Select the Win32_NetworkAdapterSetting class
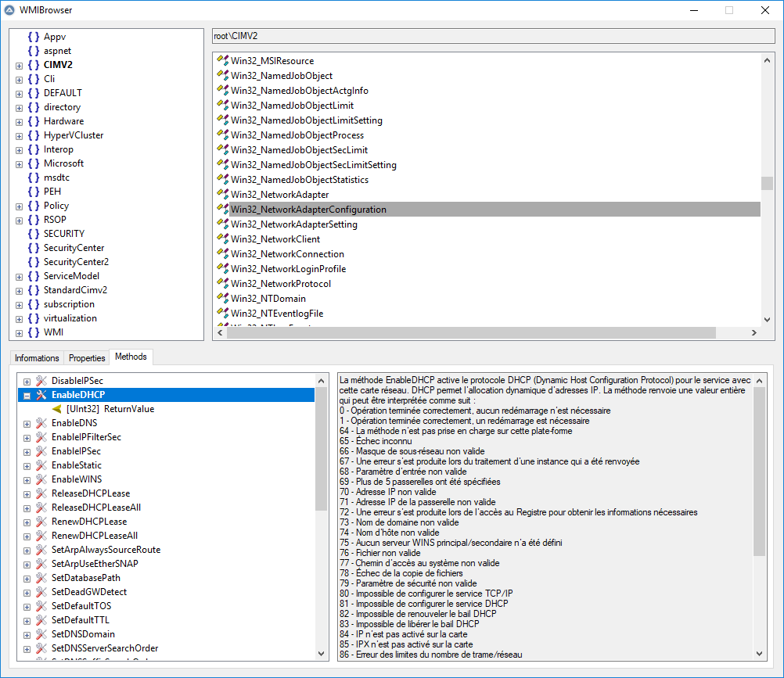Viewport: 784px width, 678px height. click(294, 224)
